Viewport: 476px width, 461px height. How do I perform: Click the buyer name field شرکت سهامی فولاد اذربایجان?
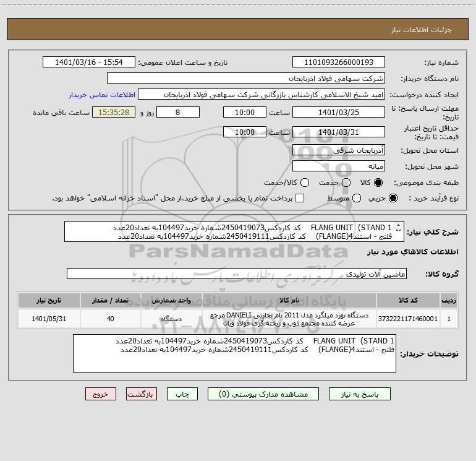[x=246, y=78]
